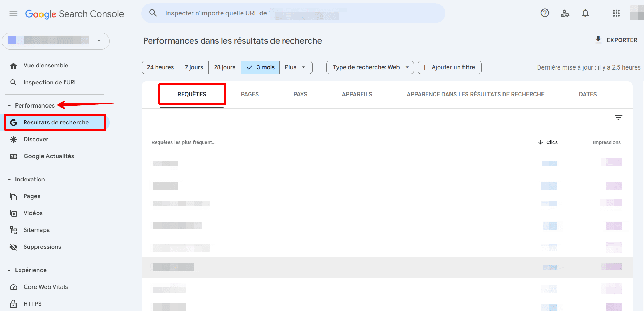This screenshot has height=311, width=644.
Task: Click the Inspection de l'URL magnifier icon
Action: pos(13,83)
